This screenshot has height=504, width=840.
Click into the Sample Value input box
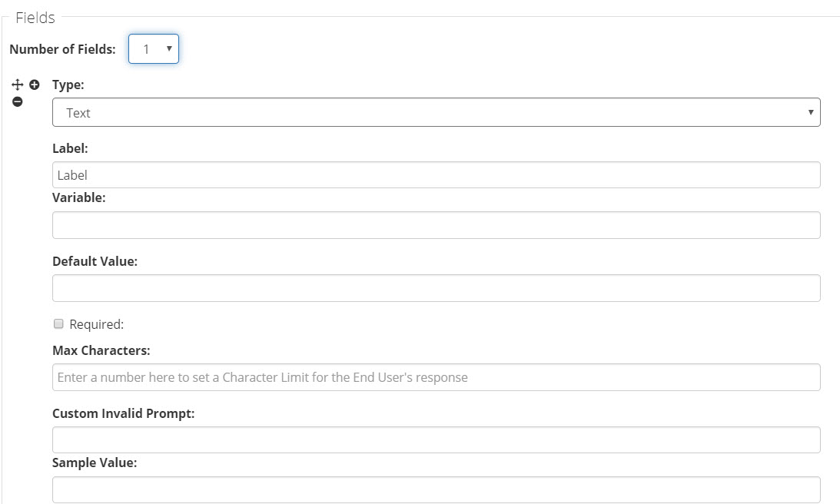[436, 490]
